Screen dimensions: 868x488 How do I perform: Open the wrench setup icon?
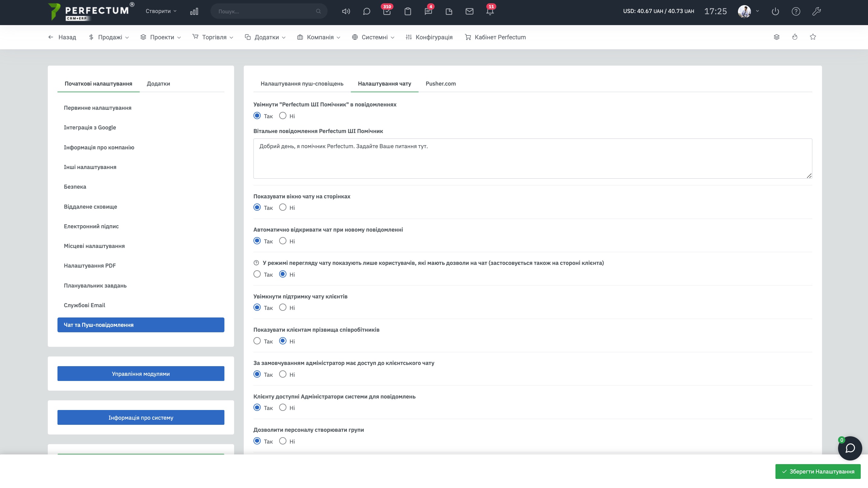816,11
